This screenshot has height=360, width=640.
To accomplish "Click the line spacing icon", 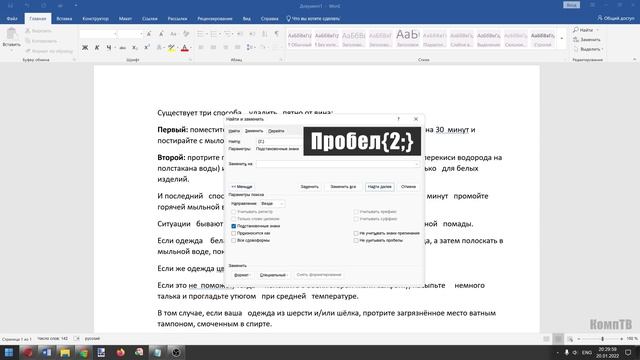I will [x=250, y=48].
